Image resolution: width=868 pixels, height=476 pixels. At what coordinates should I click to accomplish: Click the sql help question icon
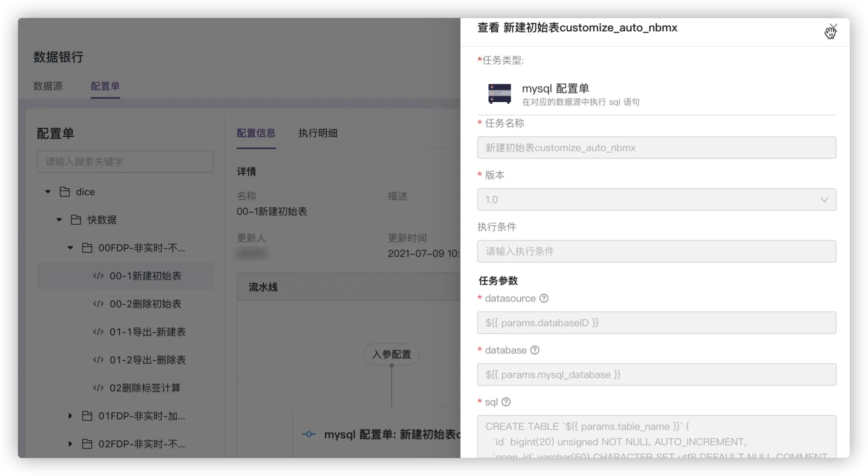point(506,402)
